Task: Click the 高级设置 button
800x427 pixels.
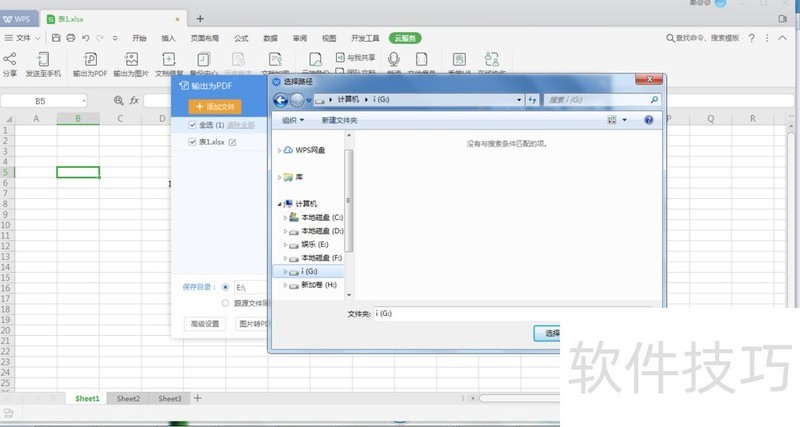Action: point(205,323)
